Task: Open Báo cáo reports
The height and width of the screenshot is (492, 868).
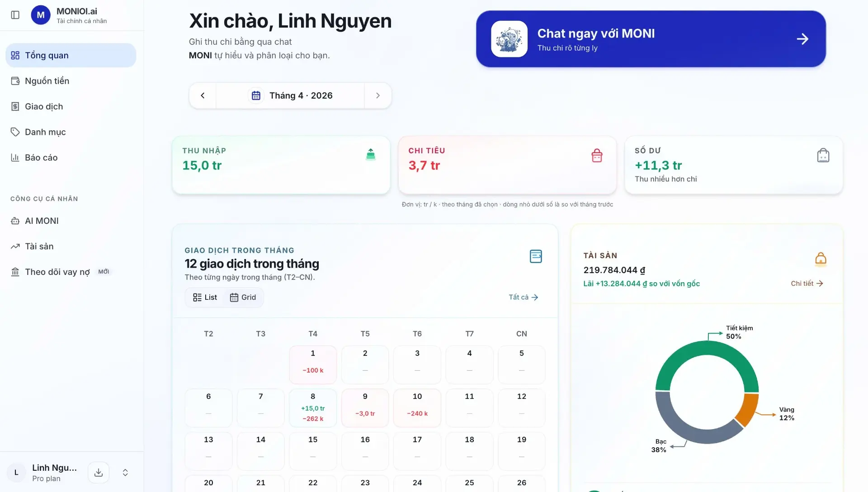Action: click(x=71, y=157)
